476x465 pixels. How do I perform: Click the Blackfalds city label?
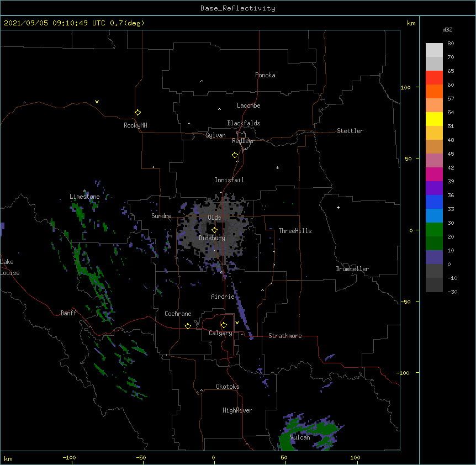point(244,123)
